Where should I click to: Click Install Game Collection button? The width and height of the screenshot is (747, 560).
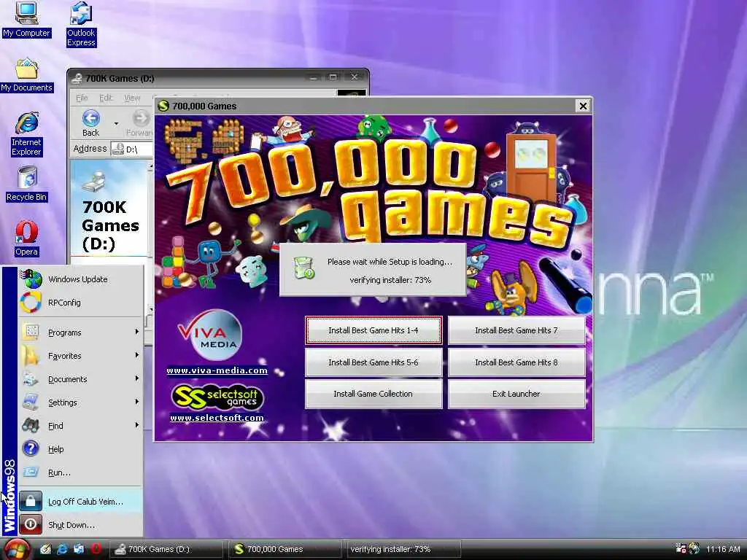(x=373, y=394)
